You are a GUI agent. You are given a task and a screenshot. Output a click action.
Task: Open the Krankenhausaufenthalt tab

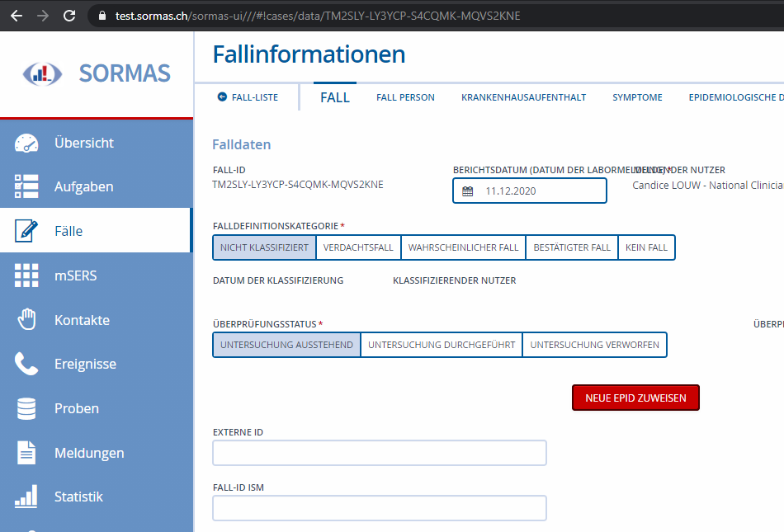coord(523,97)
